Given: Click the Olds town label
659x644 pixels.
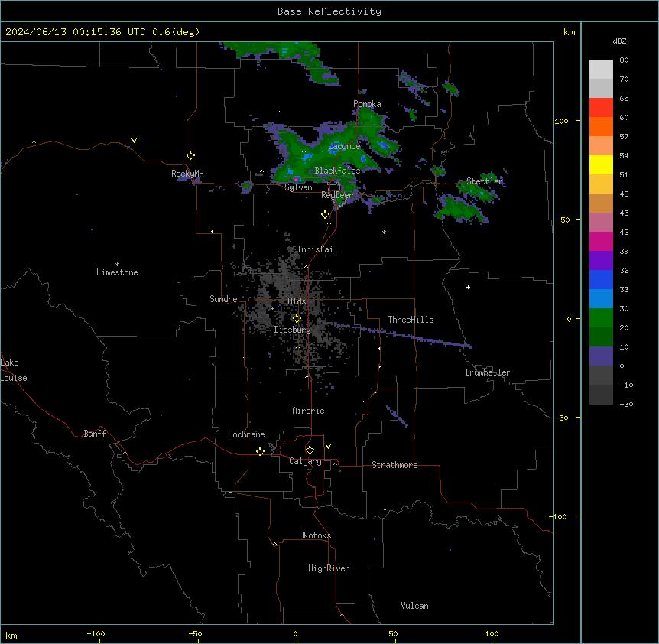Looking at the screenshot, I should click(297, 301).
